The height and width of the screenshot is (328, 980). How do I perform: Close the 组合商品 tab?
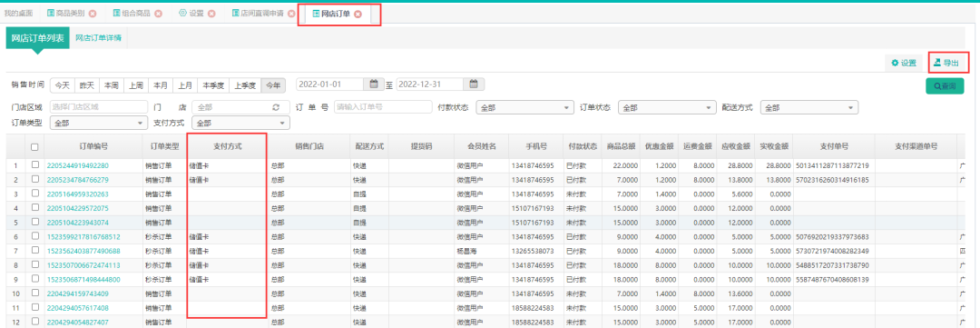pyautogui.click(x=158, y=14)
